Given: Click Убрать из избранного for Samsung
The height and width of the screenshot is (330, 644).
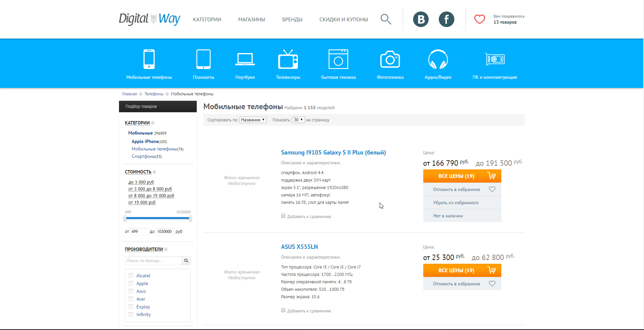Looking at the screenshot, I should click(x=462, y=203).
